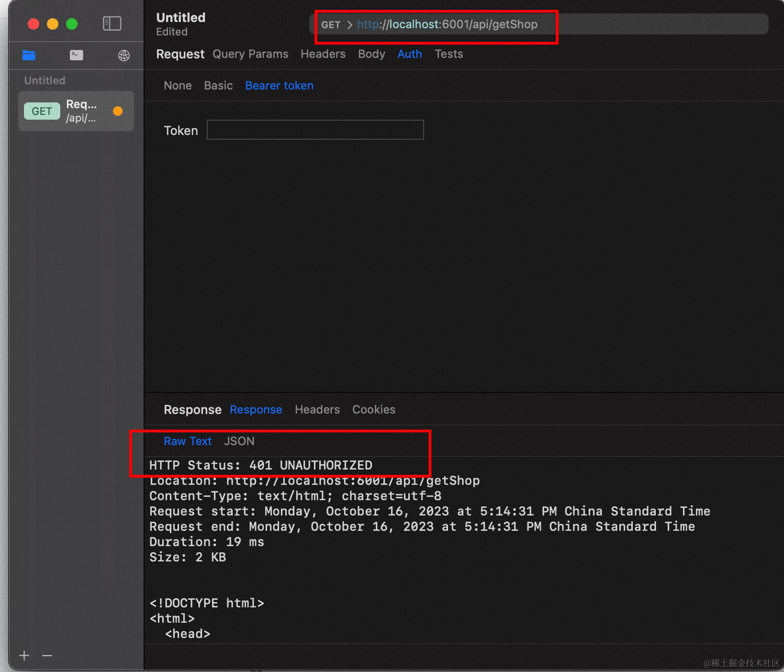Choose the None auth option
The width and height of the screenshot is (784, 672).
(x=178, y=86)
